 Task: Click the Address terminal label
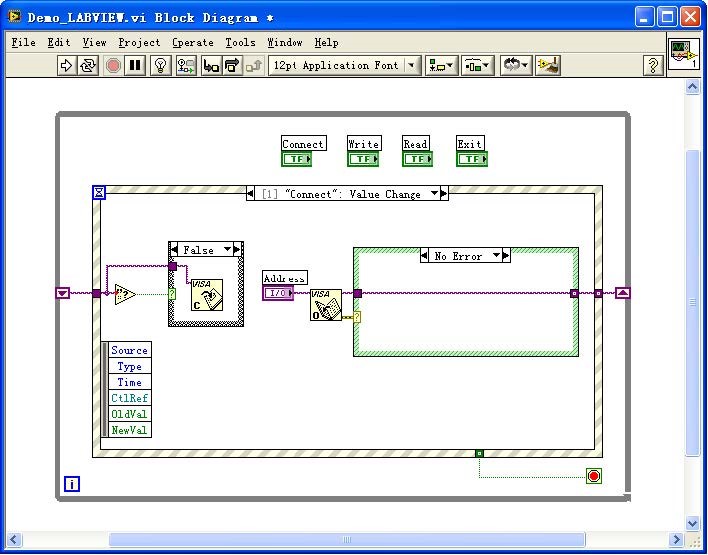coord(284,278)
